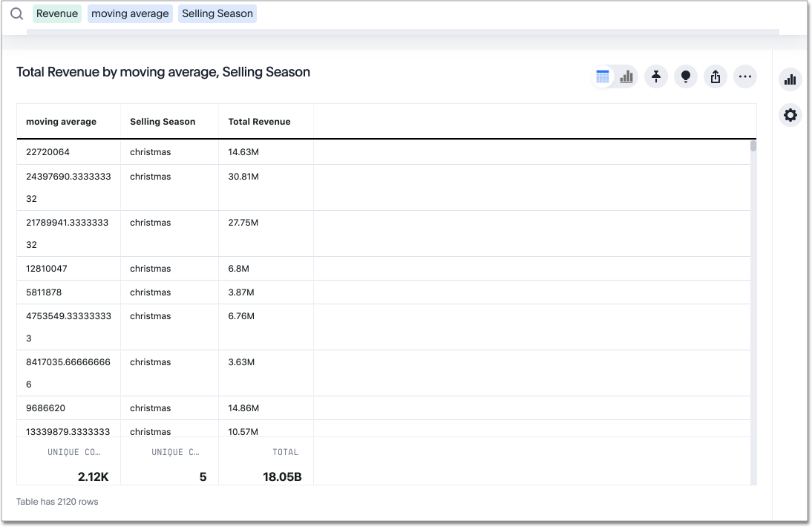Viewport: 812px width, 527px height.
Task: Click the answer title text
Action: pos(163,72)
